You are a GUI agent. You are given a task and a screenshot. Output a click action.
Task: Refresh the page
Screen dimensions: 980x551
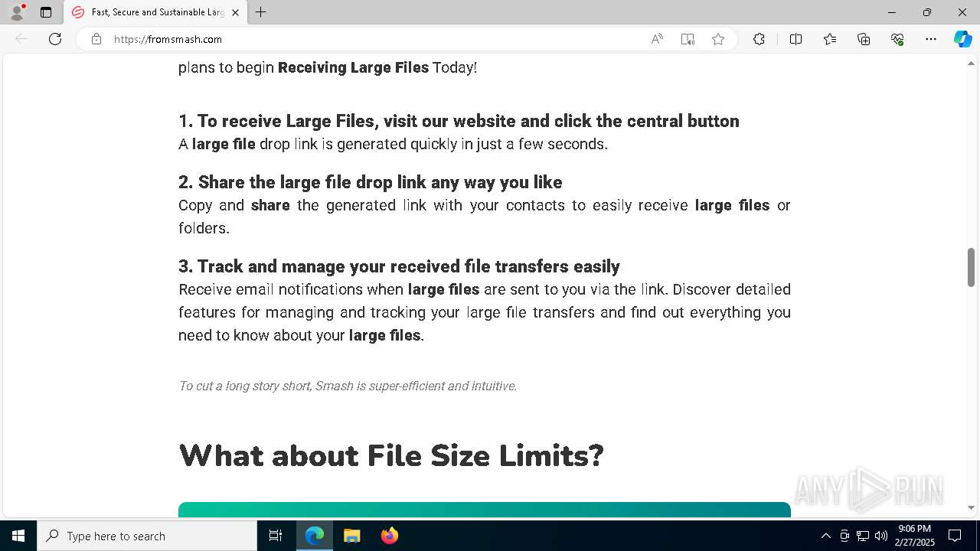click(55, 39)
